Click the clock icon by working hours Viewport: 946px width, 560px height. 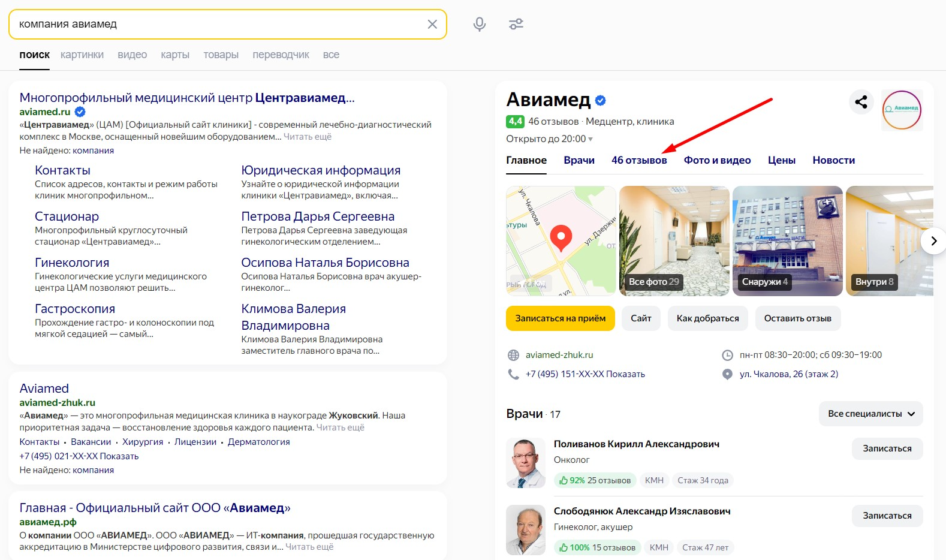[x=727, y=355]
